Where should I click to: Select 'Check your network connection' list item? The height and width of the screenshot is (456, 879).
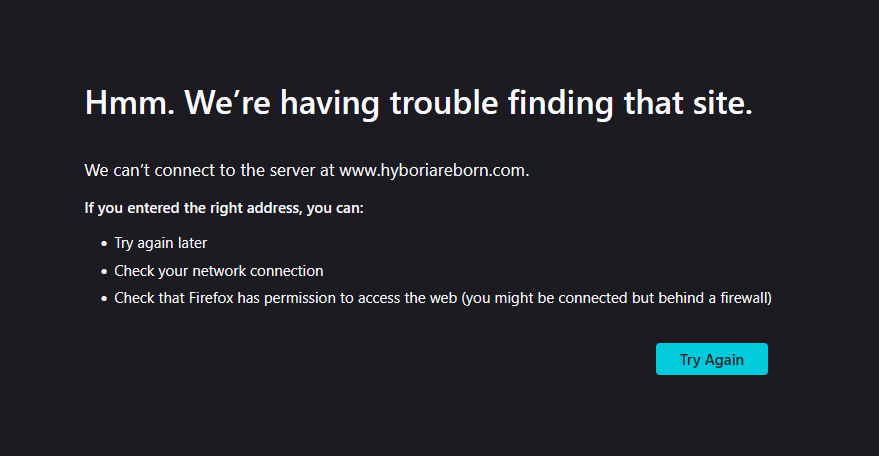219,271
